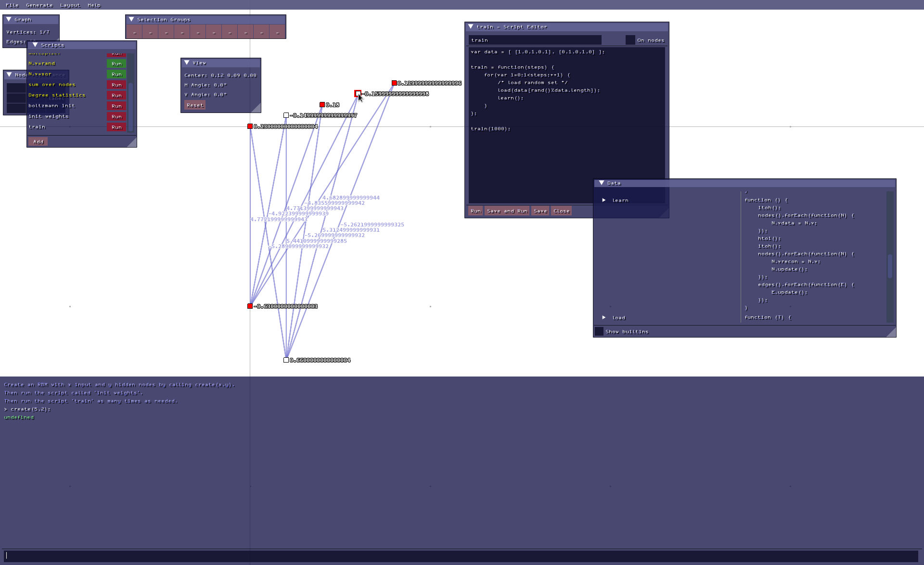
Task: Click the first Selection Groups slot
Action: (x=134, y=33)
